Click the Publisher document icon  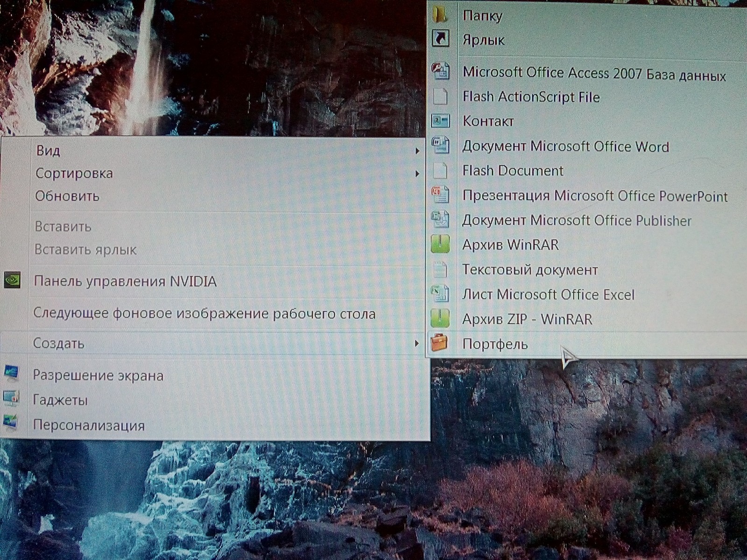tap(440, 219)
